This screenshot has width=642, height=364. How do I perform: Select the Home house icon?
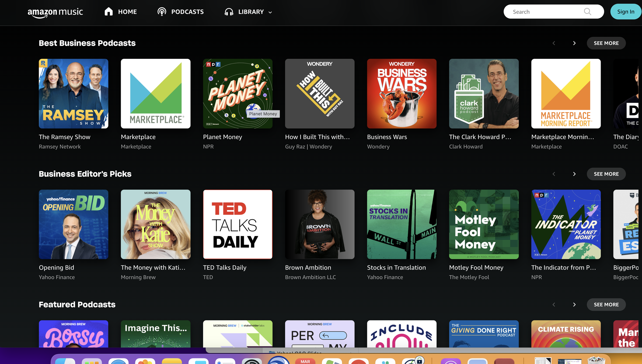click(108, 11)
